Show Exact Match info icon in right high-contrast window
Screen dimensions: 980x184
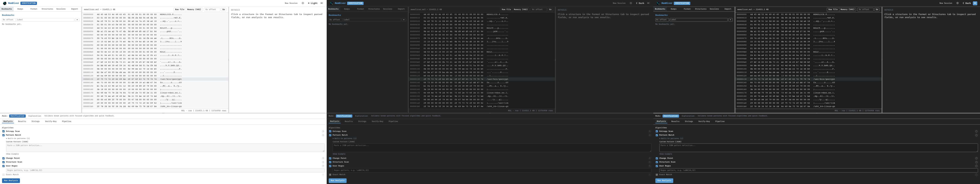point(976,175)
